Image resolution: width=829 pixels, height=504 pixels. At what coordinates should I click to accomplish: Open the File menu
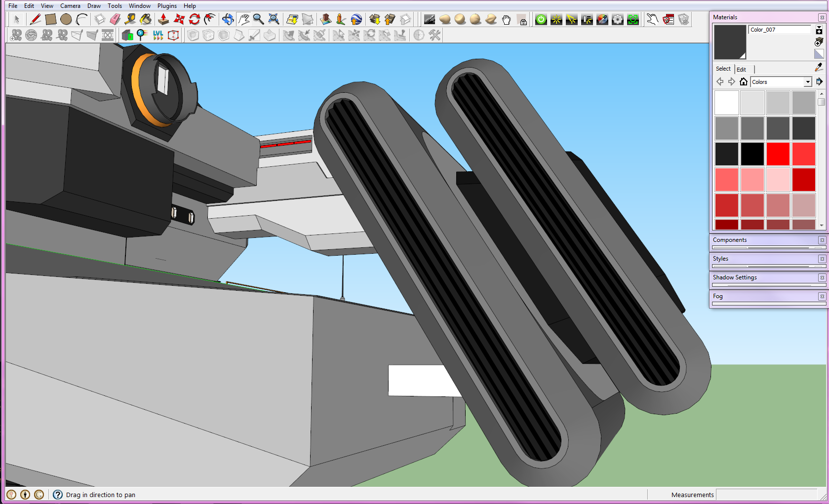click(13, 6)
